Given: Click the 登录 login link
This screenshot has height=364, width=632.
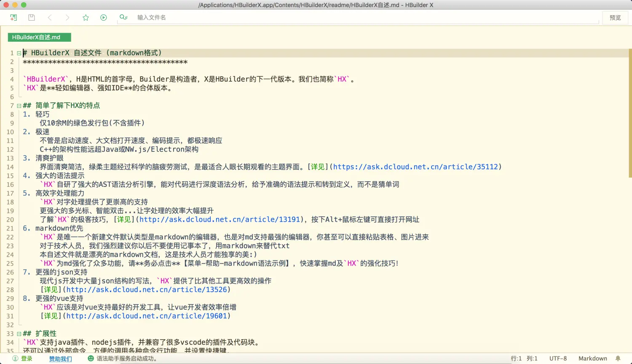Looking at the screenshot, I should click(x=27, y=359).
